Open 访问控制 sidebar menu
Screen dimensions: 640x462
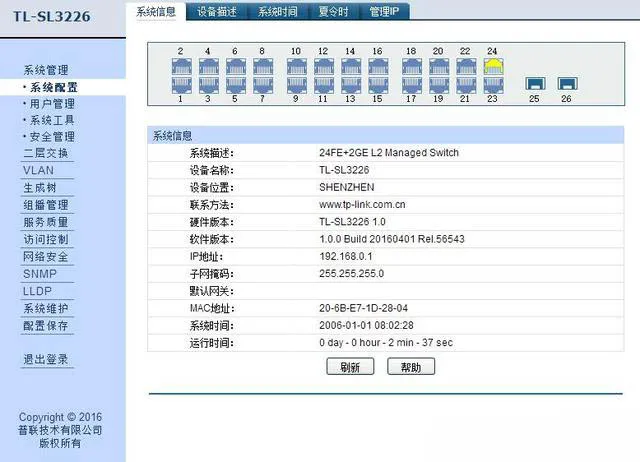(46, 239)
